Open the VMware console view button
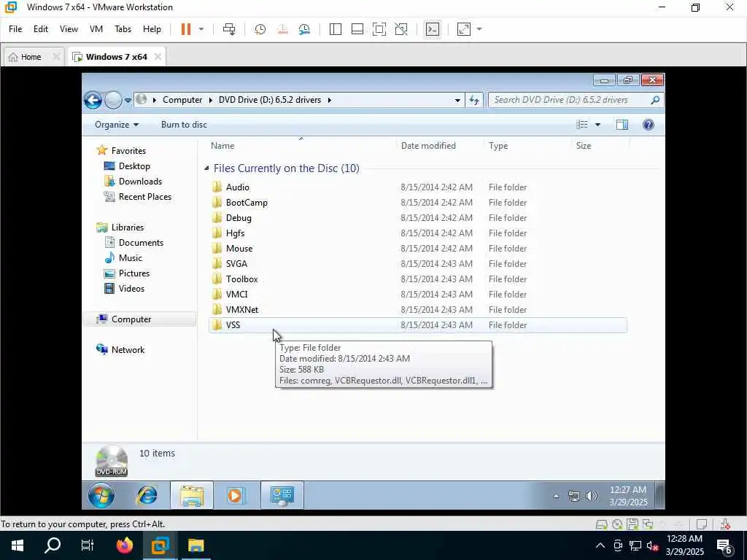747x560 pixels. [432, 29]
